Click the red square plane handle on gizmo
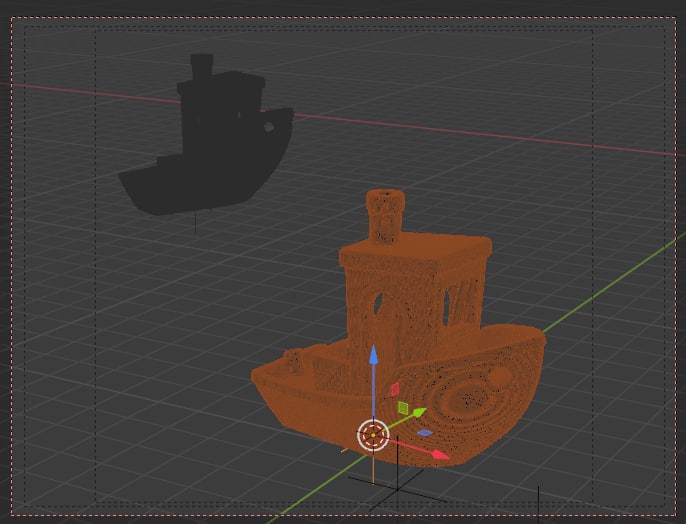The height and width of the screenshot is (524, 686). point(395,389)
